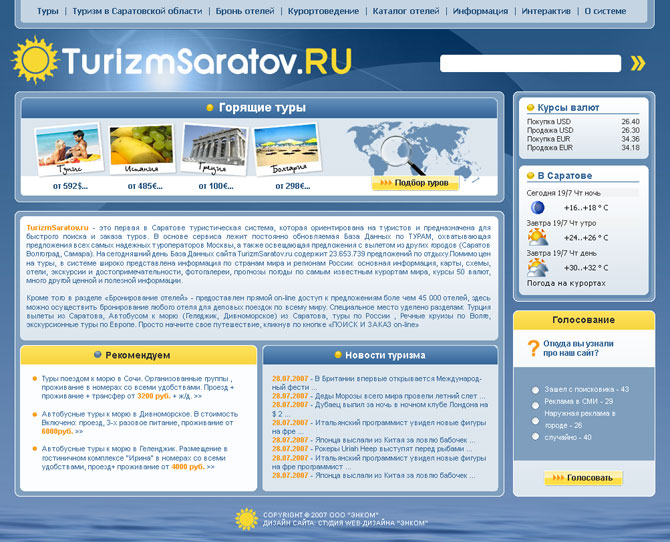Click the world map magnifier image
670x542 pixels.
[400, 148]
